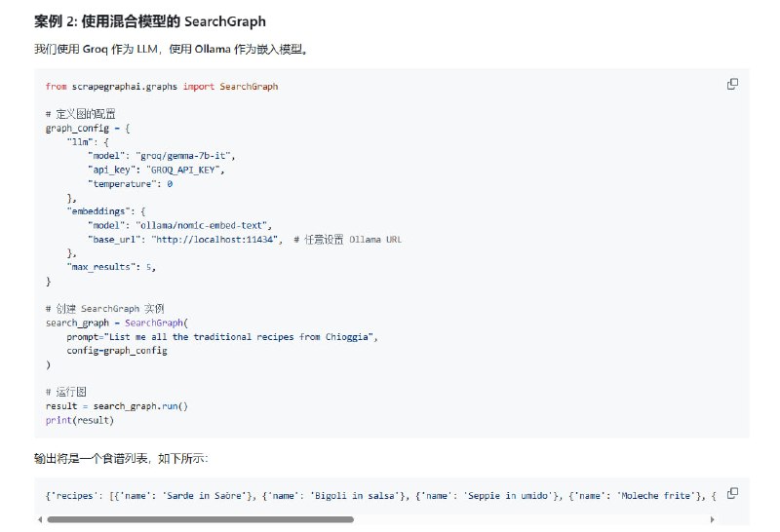780x532 pixels.
Task: Click the left arrow of horizontal scrollbar
Action: point(39,519)
